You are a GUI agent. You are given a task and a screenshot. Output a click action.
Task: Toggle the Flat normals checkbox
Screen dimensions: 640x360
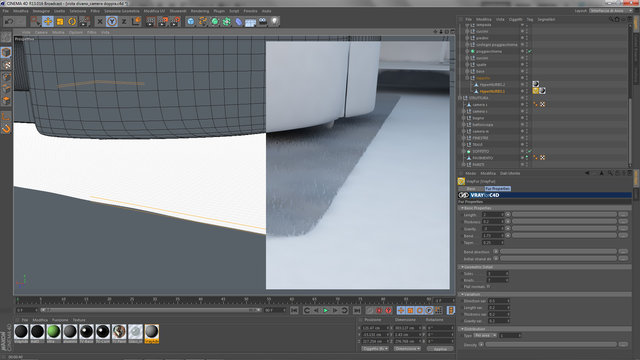[x=488, y=287]
